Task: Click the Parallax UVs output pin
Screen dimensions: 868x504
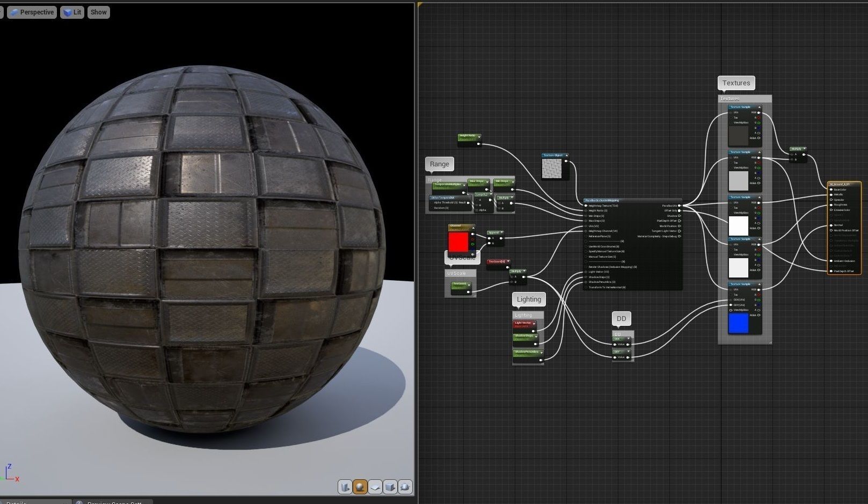Action: coord(679,206)
